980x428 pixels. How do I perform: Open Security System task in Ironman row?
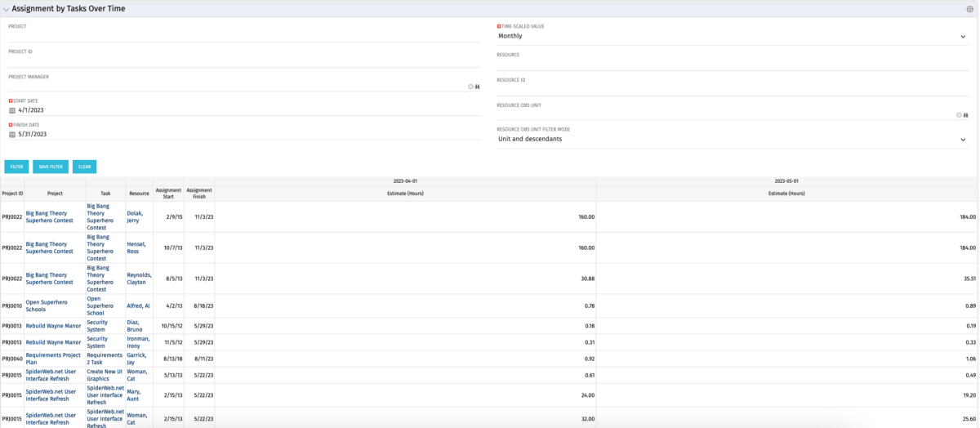pos(97,342)
